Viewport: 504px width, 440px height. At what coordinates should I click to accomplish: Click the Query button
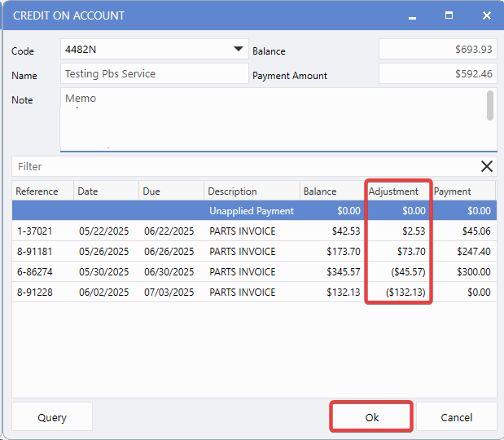[52, 417]
